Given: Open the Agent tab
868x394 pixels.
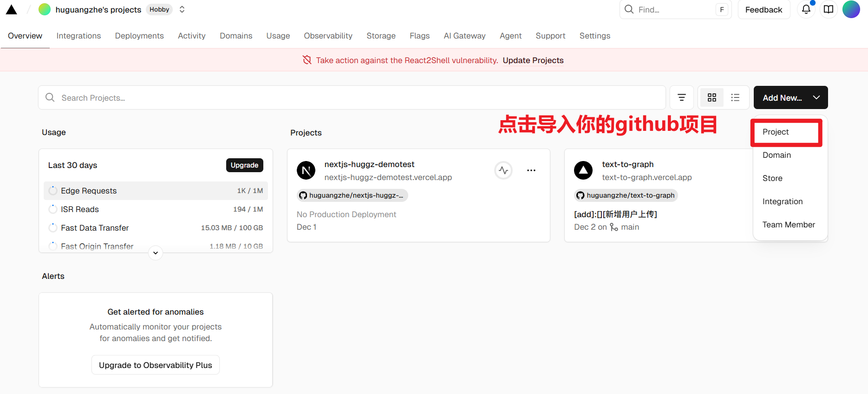Looking at the screenshot, I should (x=510, y=36).
